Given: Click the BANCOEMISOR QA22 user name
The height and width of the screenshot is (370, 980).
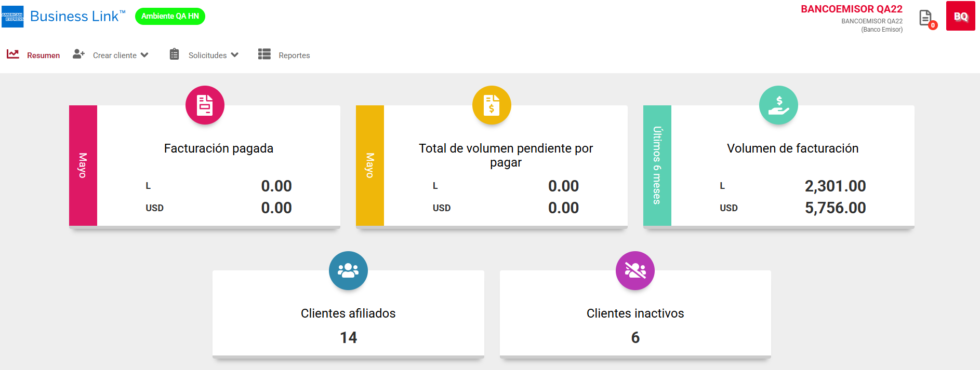Looking at the screenshot, I should click(851, 9).
